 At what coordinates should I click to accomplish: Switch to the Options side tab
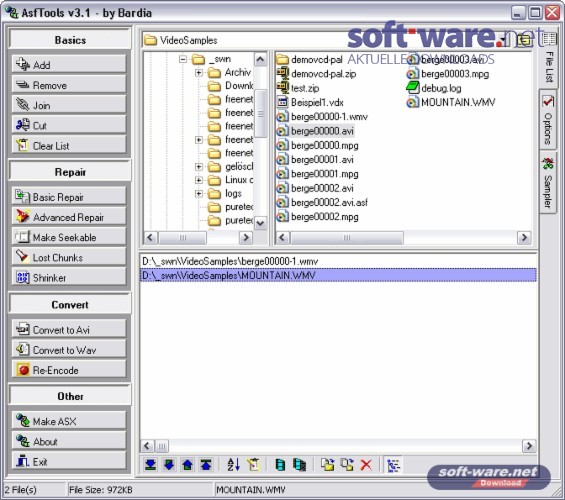coord(548,119)
